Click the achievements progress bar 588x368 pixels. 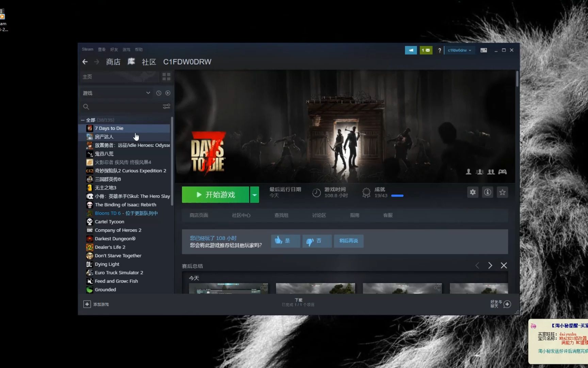coord(397,196)
